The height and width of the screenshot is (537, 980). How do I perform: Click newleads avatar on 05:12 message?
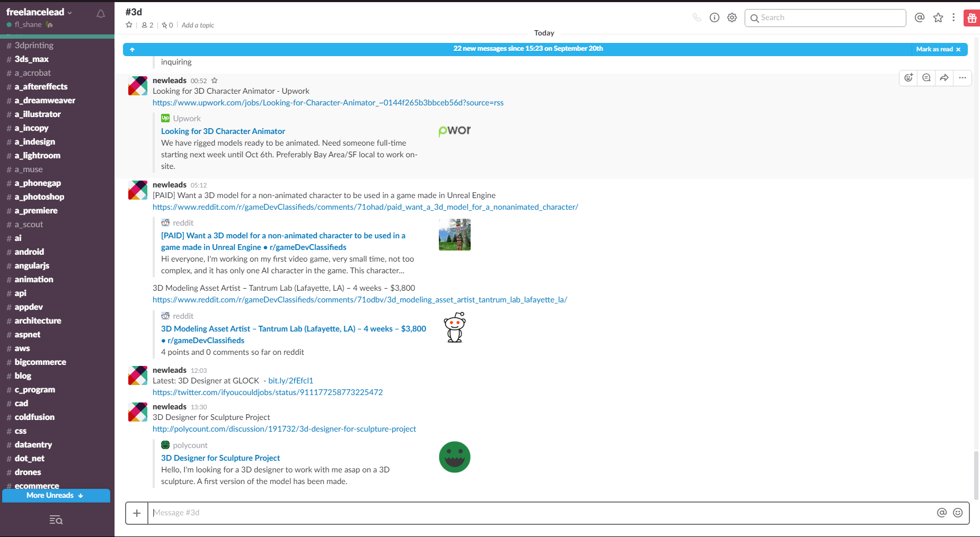tap(138, 190)
